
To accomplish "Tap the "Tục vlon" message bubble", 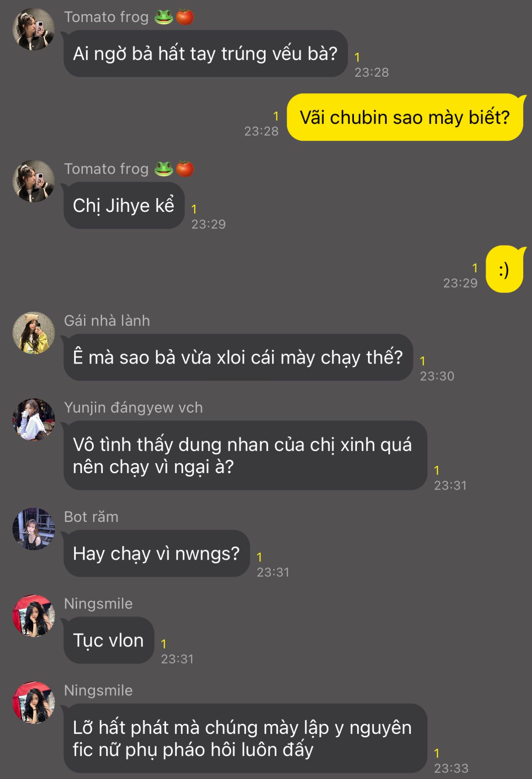I will click(x=109, y=640).
